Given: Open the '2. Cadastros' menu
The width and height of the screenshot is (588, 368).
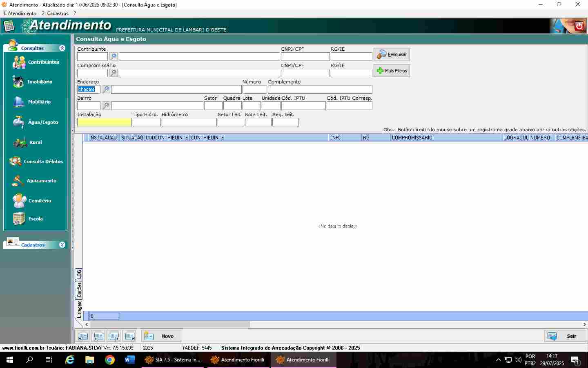Looking at the screenshot, I should pos(55,13).
